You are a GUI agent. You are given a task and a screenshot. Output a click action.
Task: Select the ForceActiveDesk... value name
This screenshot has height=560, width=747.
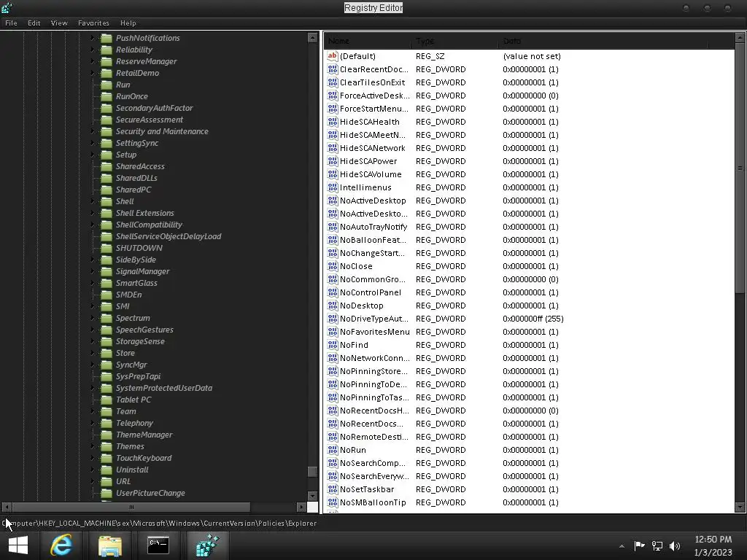(x=374, y=96)
